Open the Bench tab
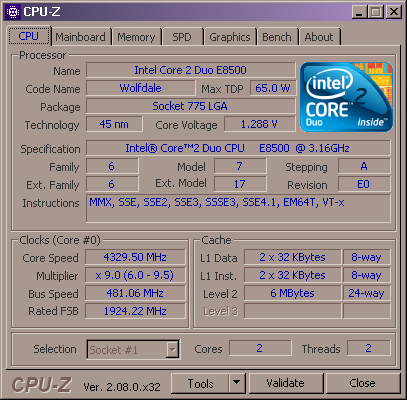 [277, 37]
